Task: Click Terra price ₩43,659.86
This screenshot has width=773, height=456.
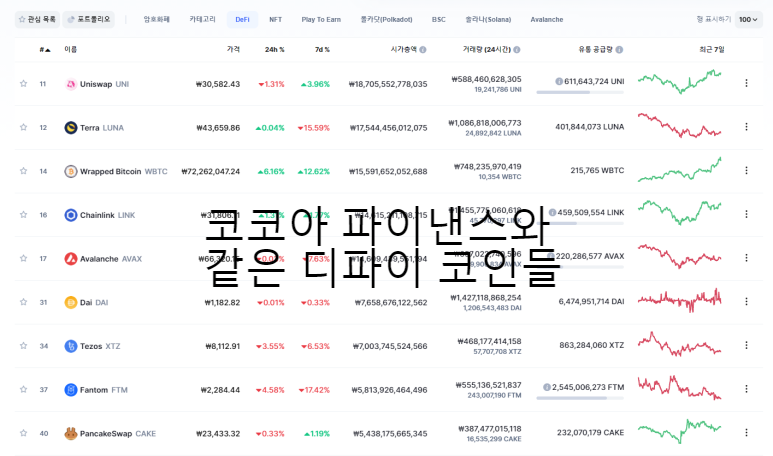Action: coord(218,128)
